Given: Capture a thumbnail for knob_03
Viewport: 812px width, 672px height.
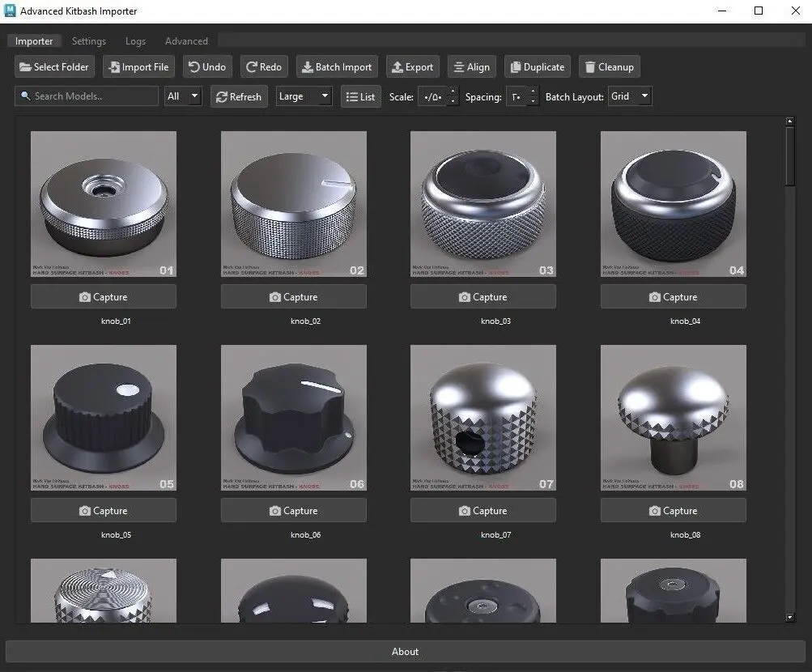Looking at the screenshot, I should coord(483,296).
